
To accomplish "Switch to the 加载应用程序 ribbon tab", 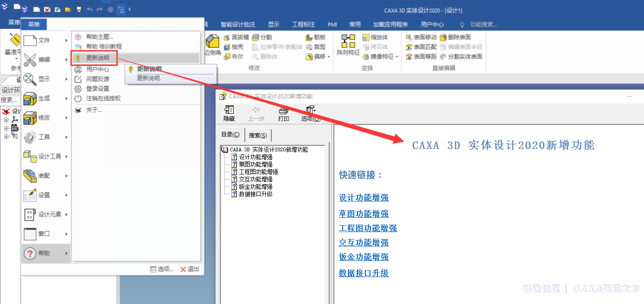I will click(390, 25).
